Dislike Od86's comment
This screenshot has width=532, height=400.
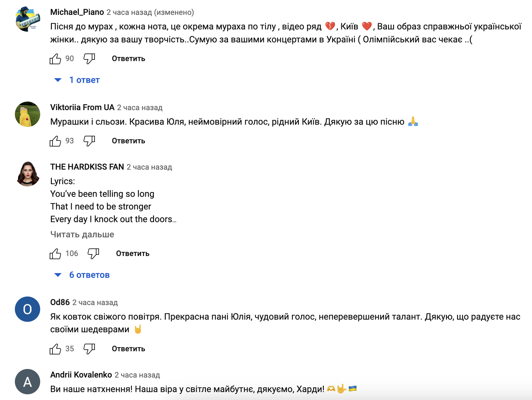pos(89,349)
